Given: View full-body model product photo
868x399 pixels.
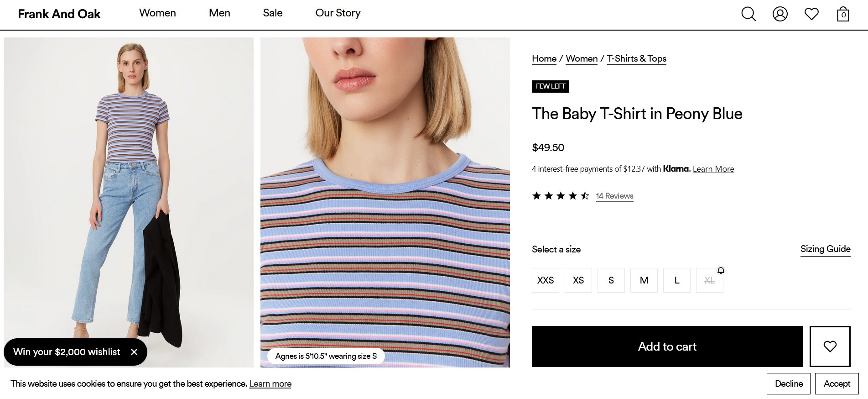Looking at the screenshot, I should (129, 202).
